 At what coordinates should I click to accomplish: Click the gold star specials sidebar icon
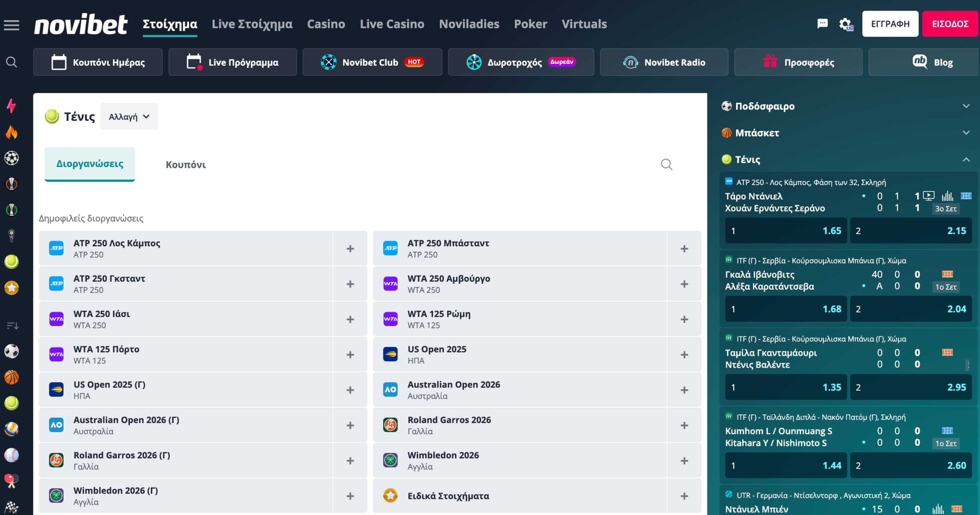pyautogui.click(x=11, y=288)
